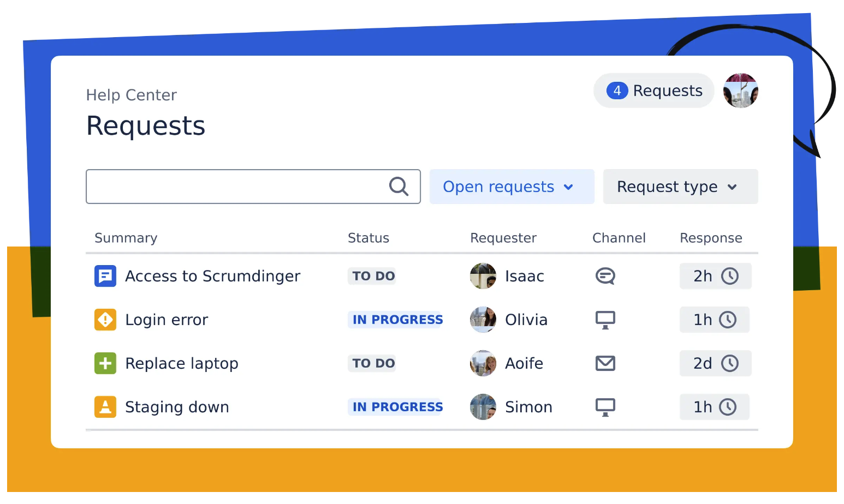Click the email channel icon for Aoife
The height and width of the screenshot is (504, 844).
[x=605, y=363]
